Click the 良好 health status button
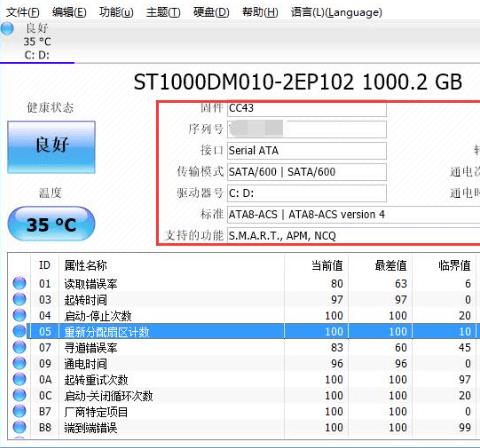The height and width of the screenshot is (448, 480). [52, 147]
